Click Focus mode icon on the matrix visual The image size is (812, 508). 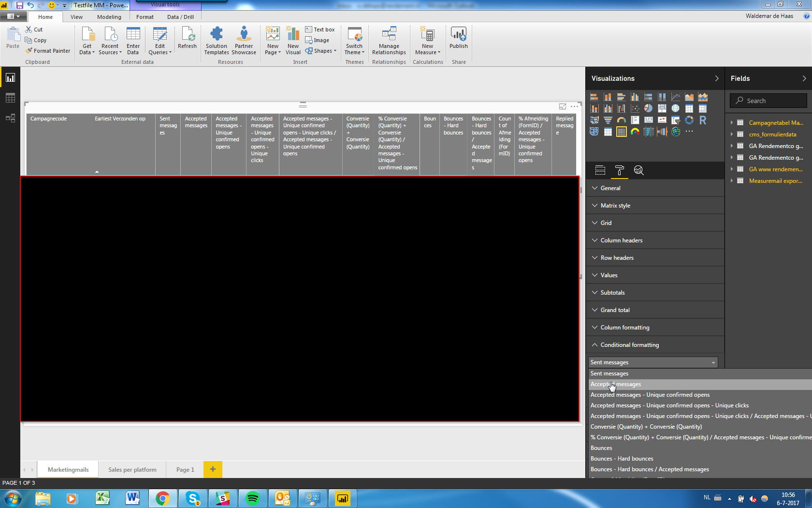click(563, 106)
